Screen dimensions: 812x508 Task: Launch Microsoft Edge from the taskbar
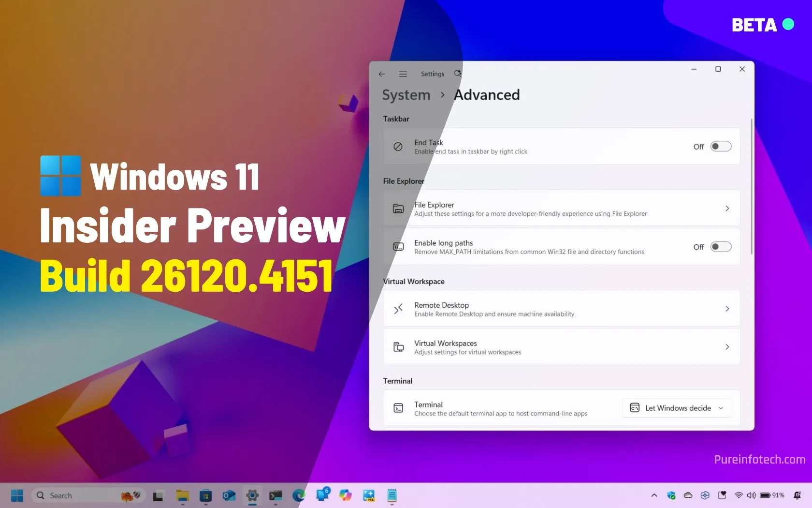point(299,495)
